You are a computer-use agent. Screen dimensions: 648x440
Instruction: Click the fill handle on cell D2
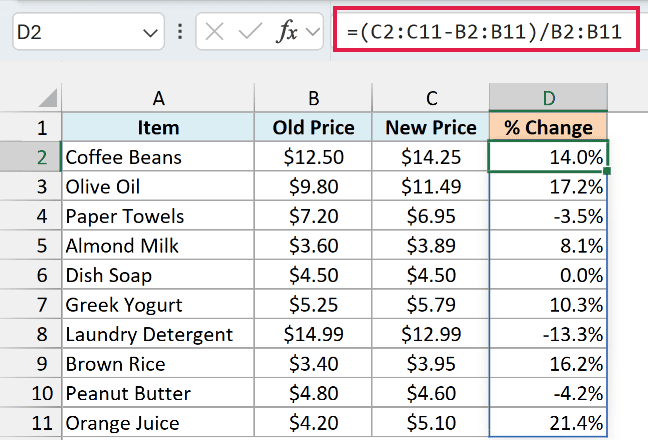607,171
